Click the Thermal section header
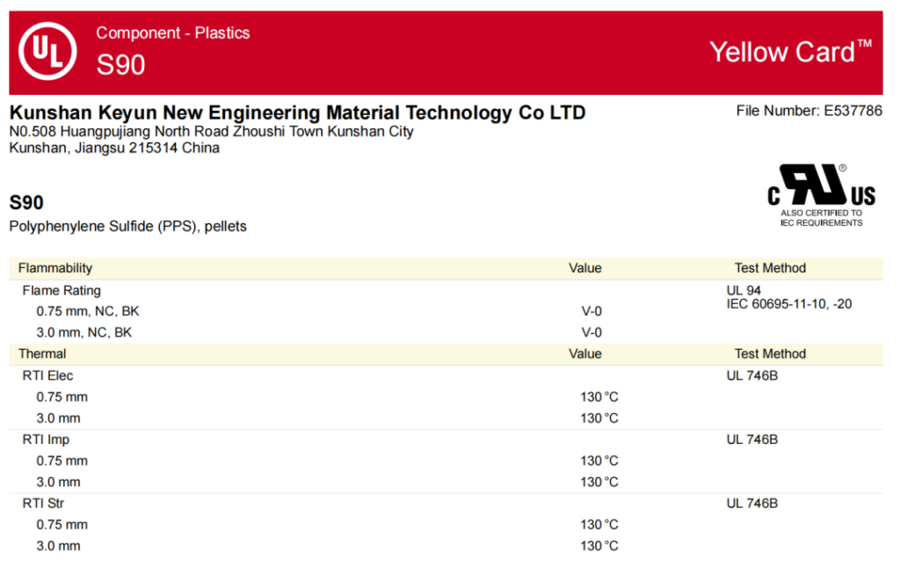Viewport: 900px width, 588px height. 42,353
